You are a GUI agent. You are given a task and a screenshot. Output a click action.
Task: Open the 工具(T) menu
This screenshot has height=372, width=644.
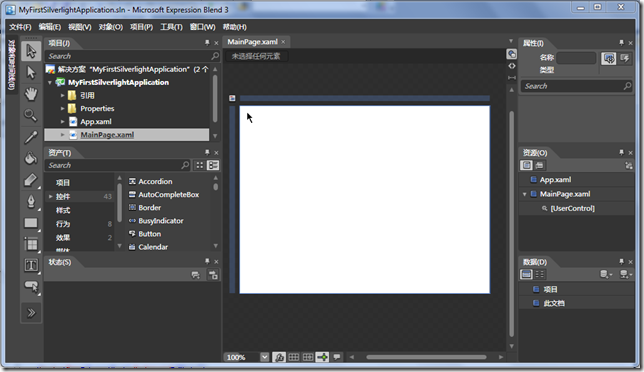point(171,27)
